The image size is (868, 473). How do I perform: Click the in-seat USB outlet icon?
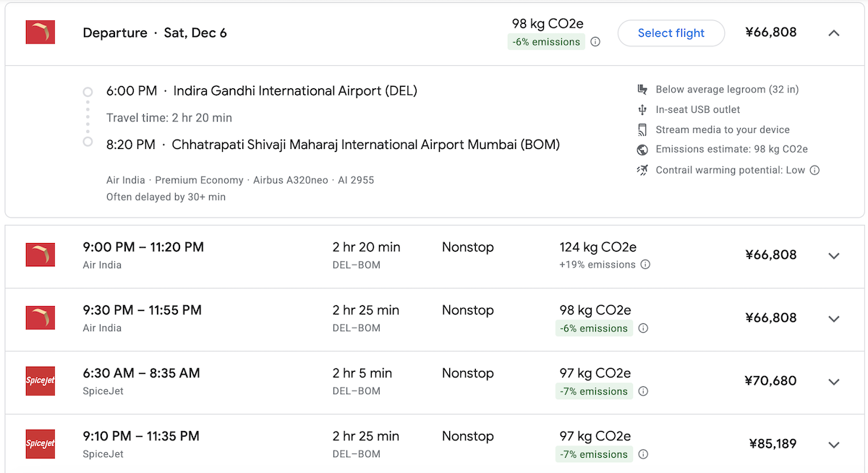[x=642, y=110]
